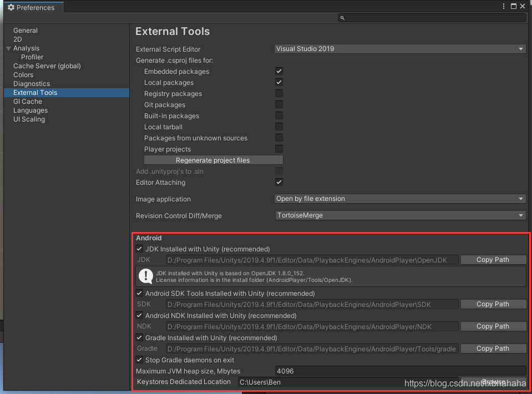Viewport: 532px width, 394px height.
Task: Enable Local tarball checkbox
Action: pos(279,127)
